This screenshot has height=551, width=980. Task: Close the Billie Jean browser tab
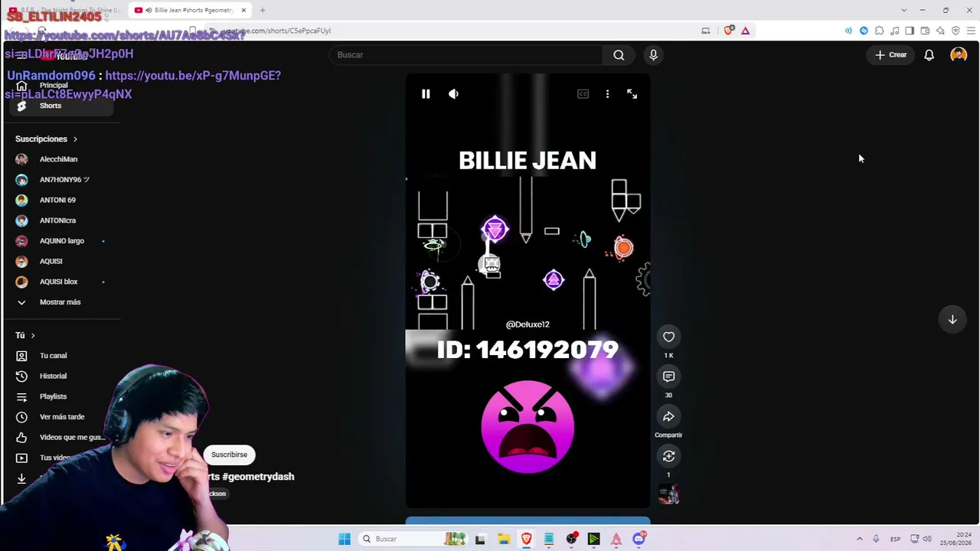(x=243, y=10)
